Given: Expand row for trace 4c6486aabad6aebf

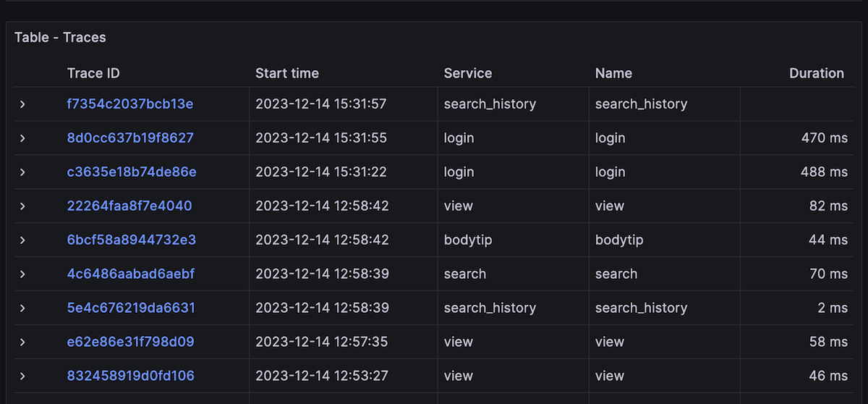Looking at the screenshot, I should point(22,274).
